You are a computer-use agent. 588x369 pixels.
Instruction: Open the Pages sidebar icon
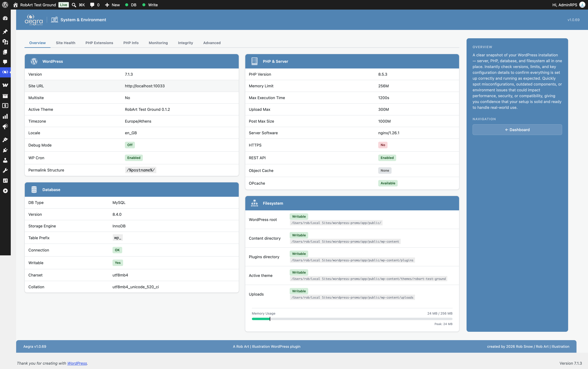5,52
